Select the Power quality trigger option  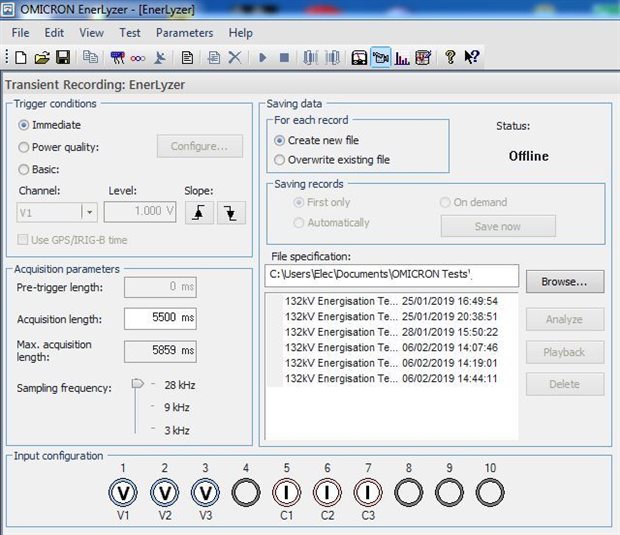(25, 147)
